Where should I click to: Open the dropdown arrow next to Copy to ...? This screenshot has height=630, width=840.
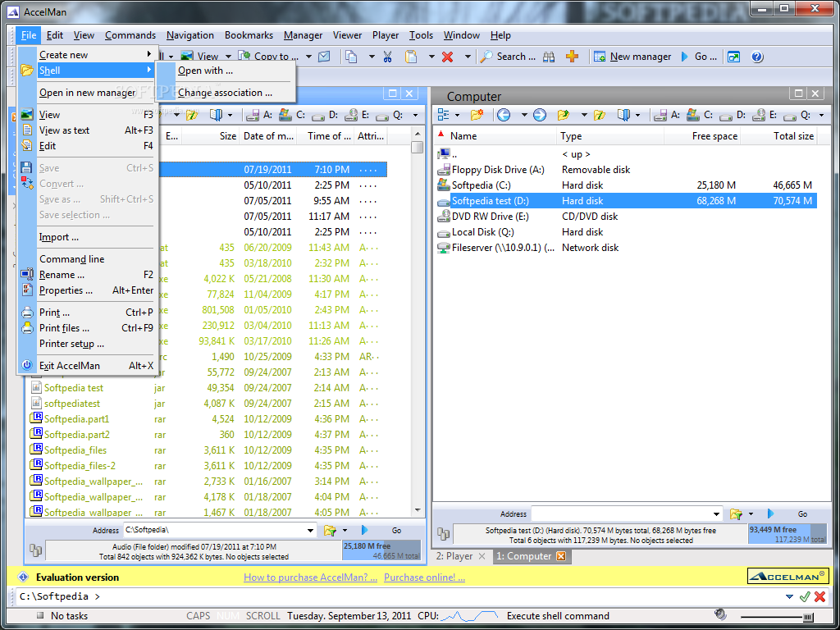tap(308, 57)
